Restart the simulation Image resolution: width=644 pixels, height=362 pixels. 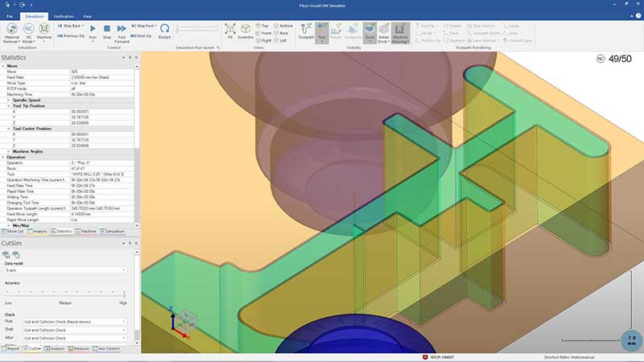pos(165,32)
